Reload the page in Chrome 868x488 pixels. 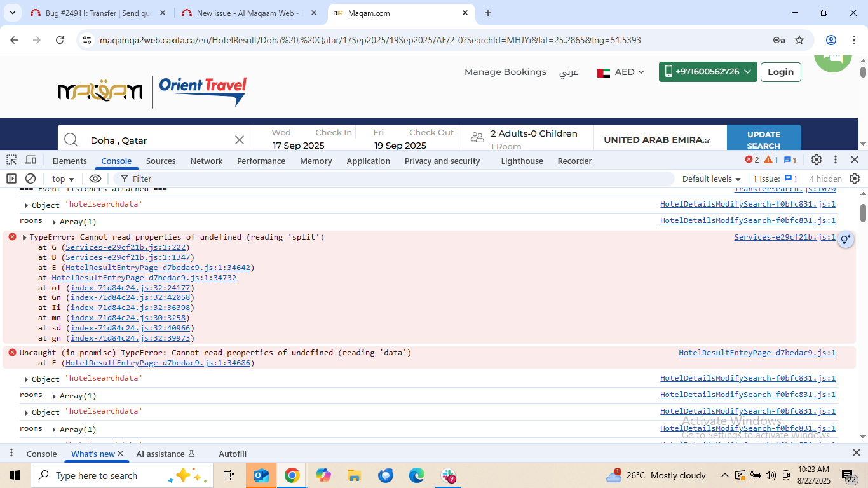point(60,40)
